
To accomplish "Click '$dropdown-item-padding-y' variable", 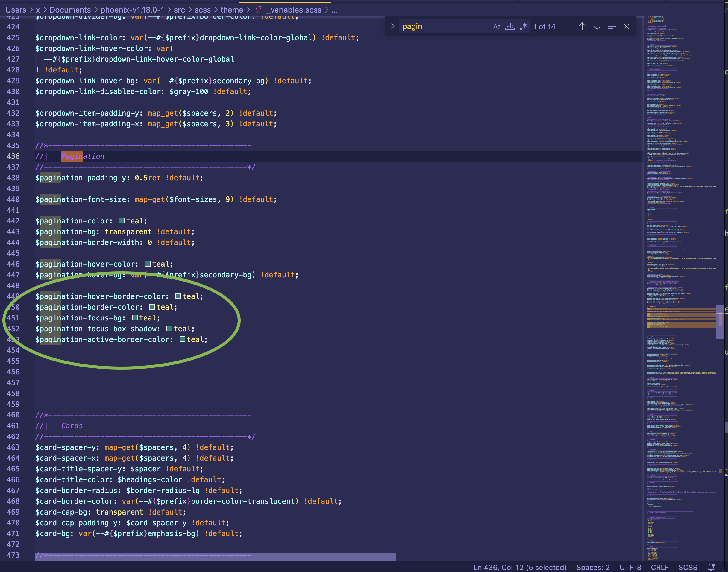I will [87, 113].
